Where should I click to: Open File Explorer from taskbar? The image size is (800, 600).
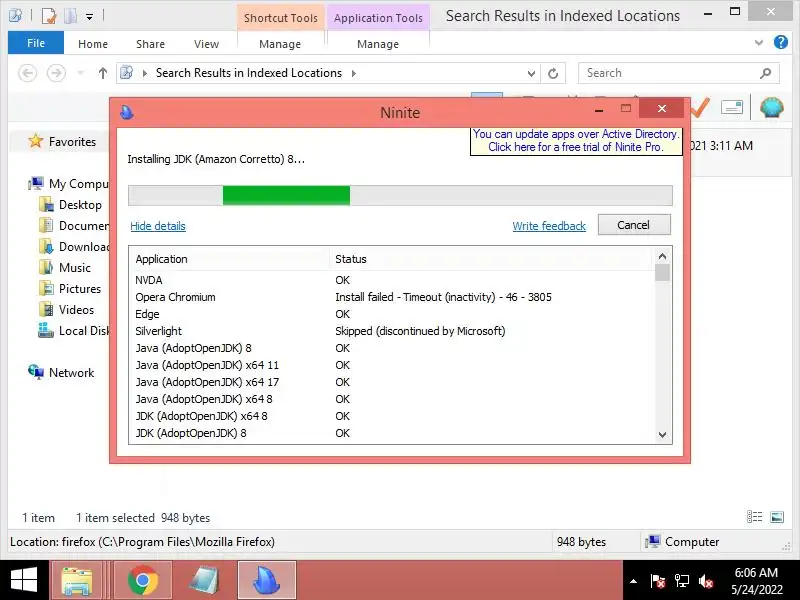coord(78,581)
